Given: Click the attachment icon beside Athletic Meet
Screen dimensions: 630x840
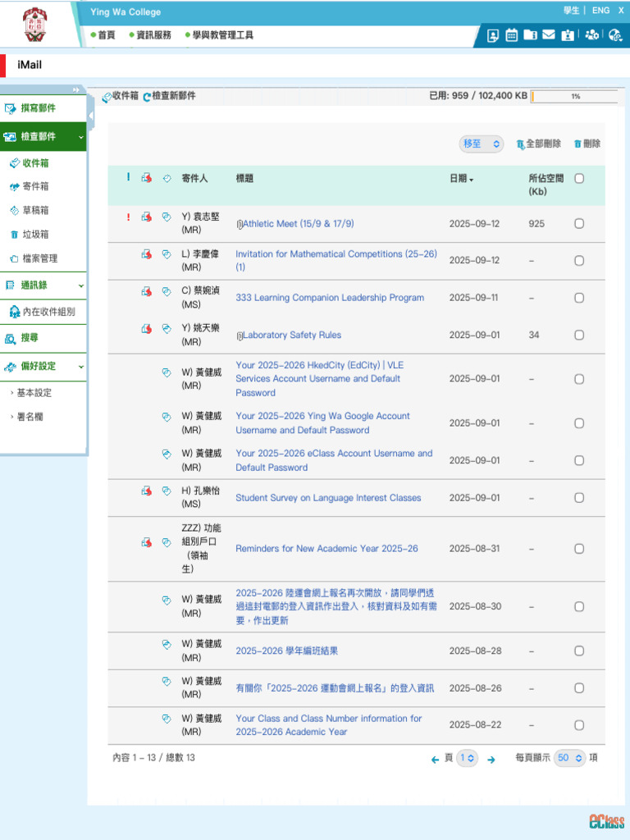Looking at the screenshot, I should click(240, 225).
